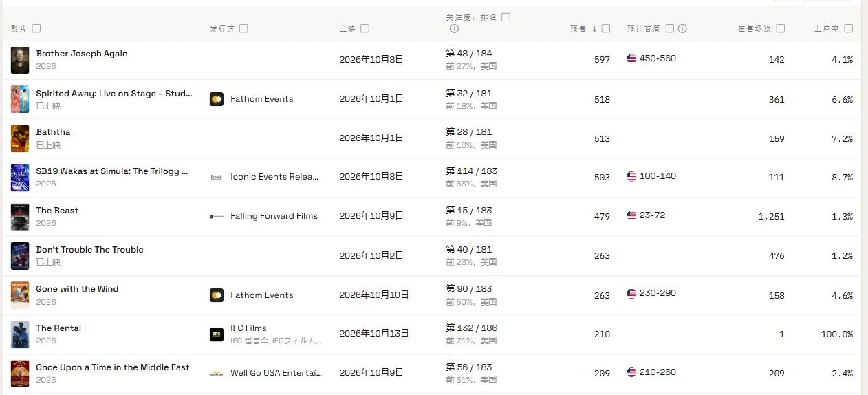Click the 关注度：排名 column header
The image size is (868, 395).
coord(471,17)
